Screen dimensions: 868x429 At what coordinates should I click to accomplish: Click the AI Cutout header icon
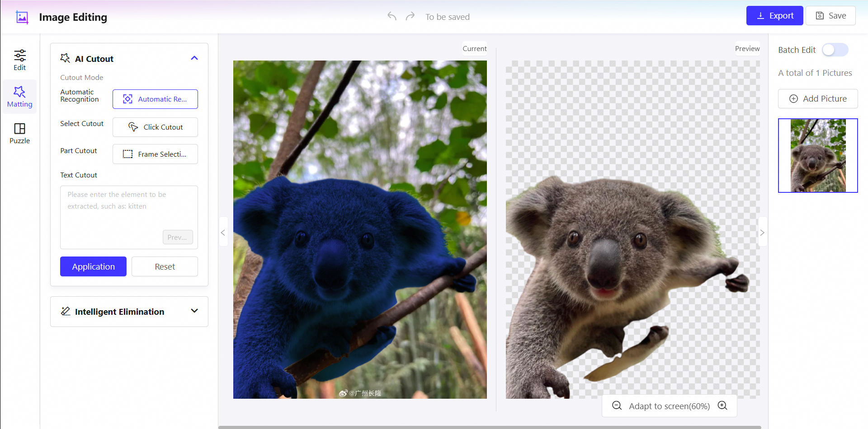tap(65, 58)
